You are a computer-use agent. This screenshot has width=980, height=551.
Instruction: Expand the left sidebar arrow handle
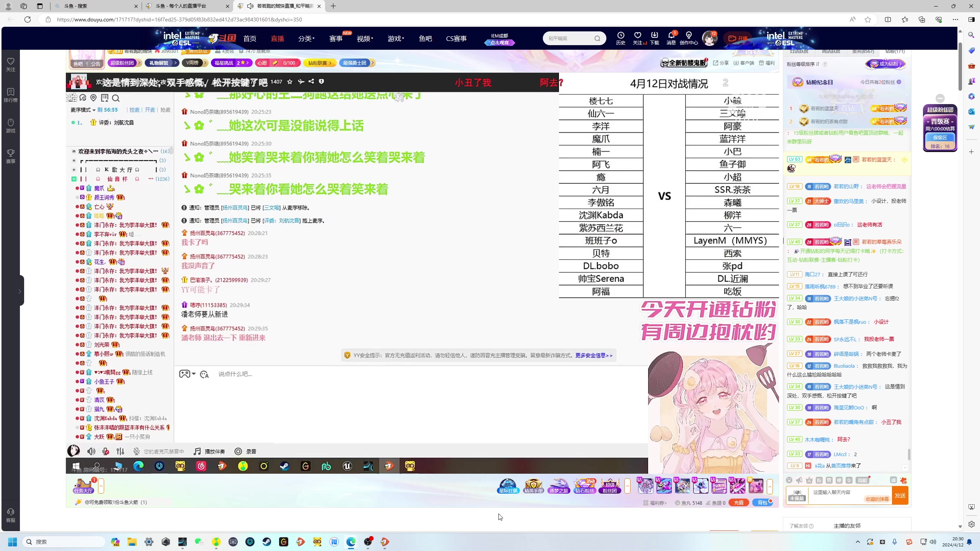(x=20, y=291)
